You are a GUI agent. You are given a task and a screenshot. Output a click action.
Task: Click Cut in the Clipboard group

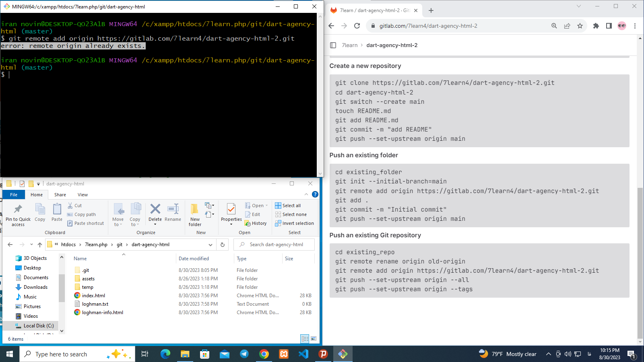[x=75, y=206]
